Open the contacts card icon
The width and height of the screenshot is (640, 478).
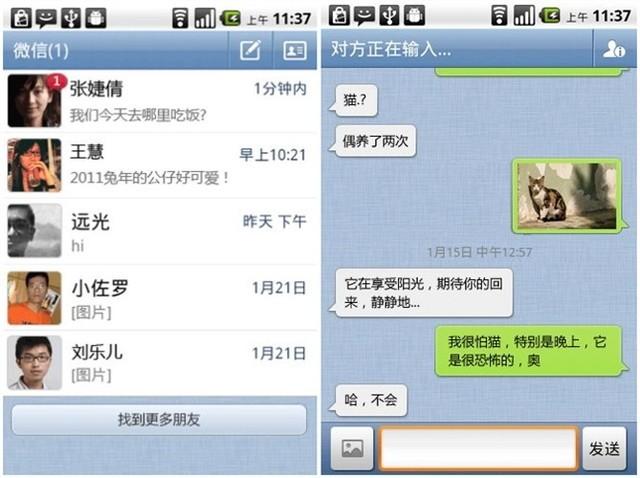pos(295,50)
